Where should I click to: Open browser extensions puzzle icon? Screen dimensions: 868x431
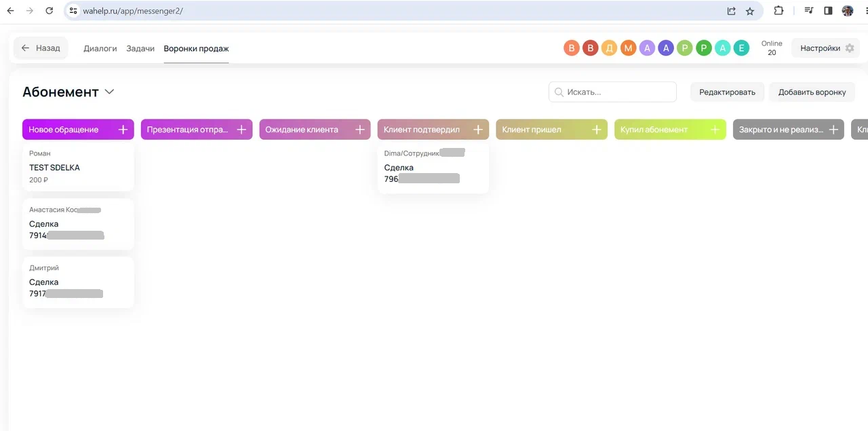778,11
